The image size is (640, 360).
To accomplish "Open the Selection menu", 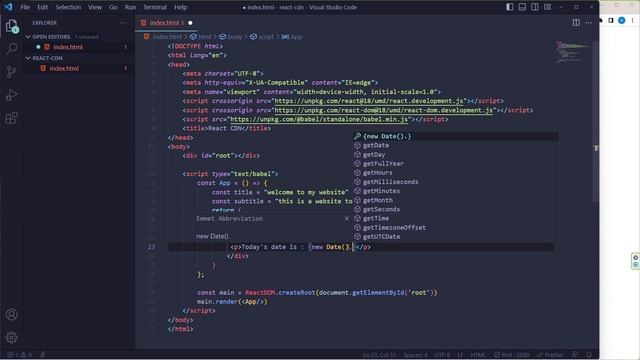I will click(x=68, y=7).
